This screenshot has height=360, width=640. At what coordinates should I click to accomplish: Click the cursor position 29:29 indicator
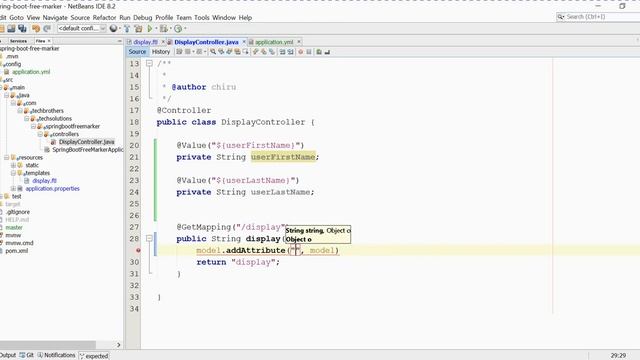[x=618, y=356]
